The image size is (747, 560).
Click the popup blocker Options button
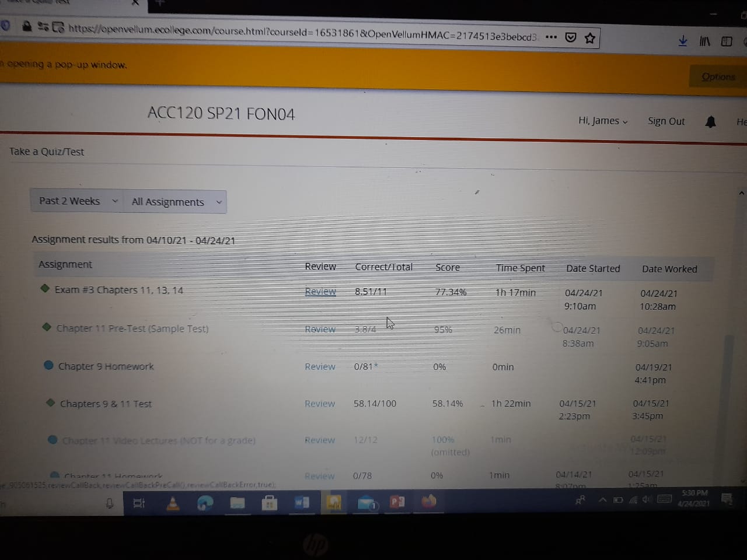(718, 76)
